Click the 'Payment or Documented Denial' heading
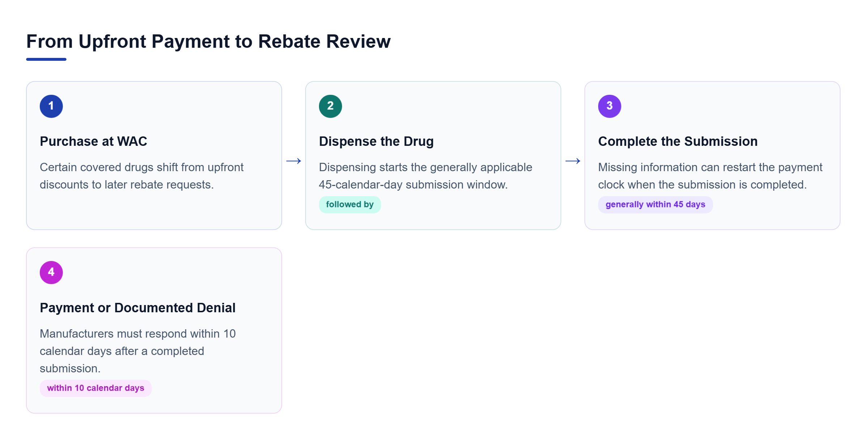Image resolution: width=868 pixels, height=440 pixels. [x=137, y=308]
